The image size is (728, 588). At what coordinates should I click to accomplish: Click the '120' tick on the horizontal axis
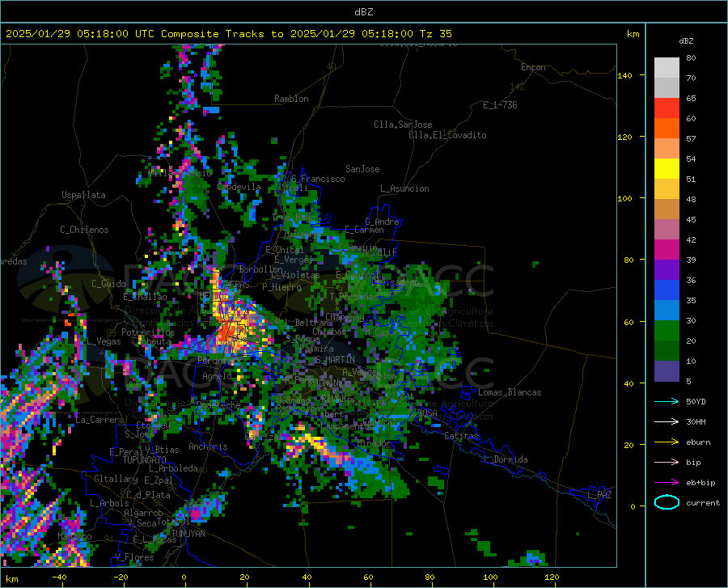click(x=552, y=577)
